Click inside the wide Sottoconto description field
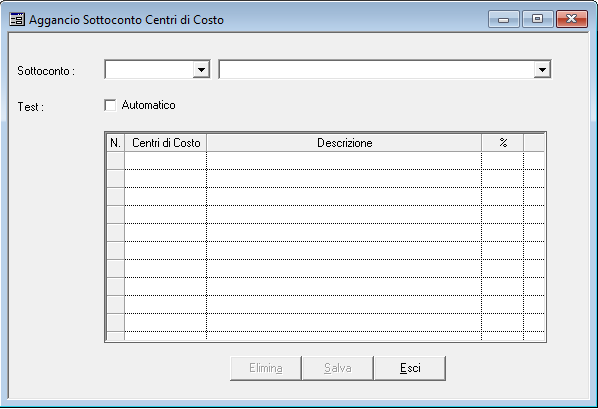598x409 pixels. [x=377, y=69]
